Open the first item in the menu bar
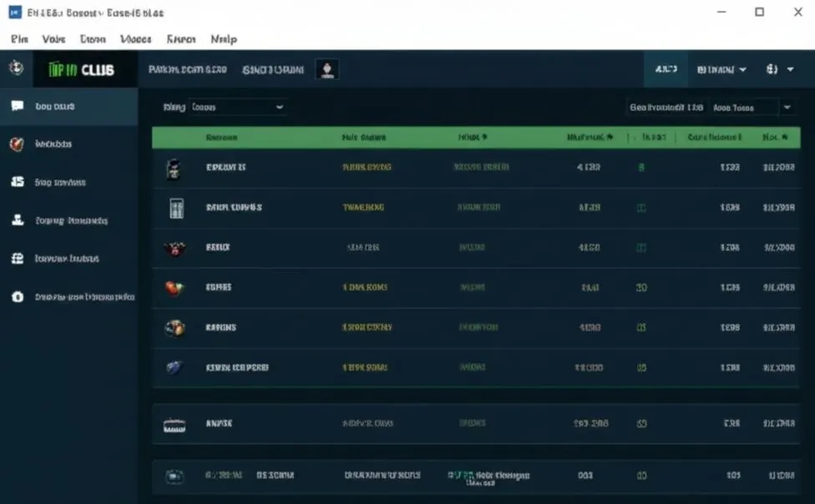The image size is (815, 504). (x=19, y=39)
